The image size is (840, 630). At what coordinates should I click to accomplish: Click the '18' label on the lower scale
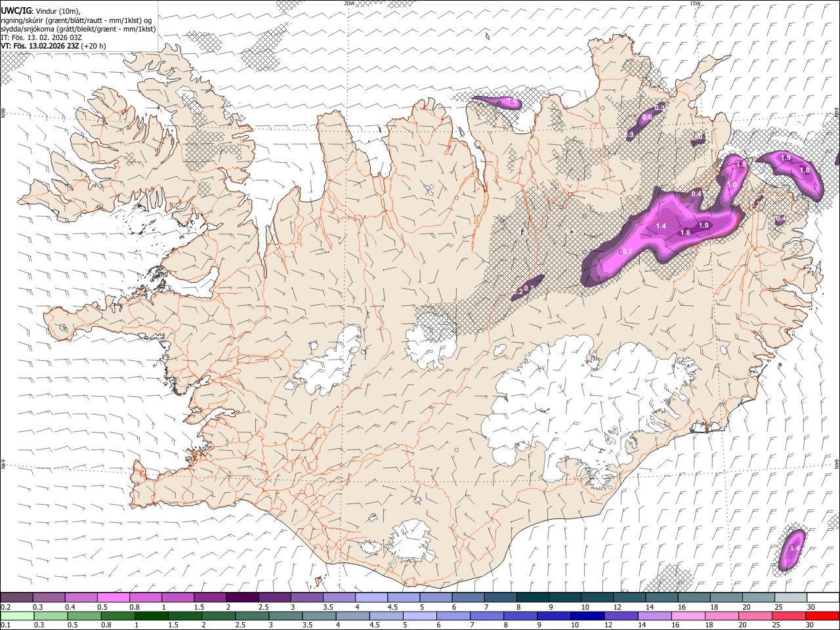709,625
